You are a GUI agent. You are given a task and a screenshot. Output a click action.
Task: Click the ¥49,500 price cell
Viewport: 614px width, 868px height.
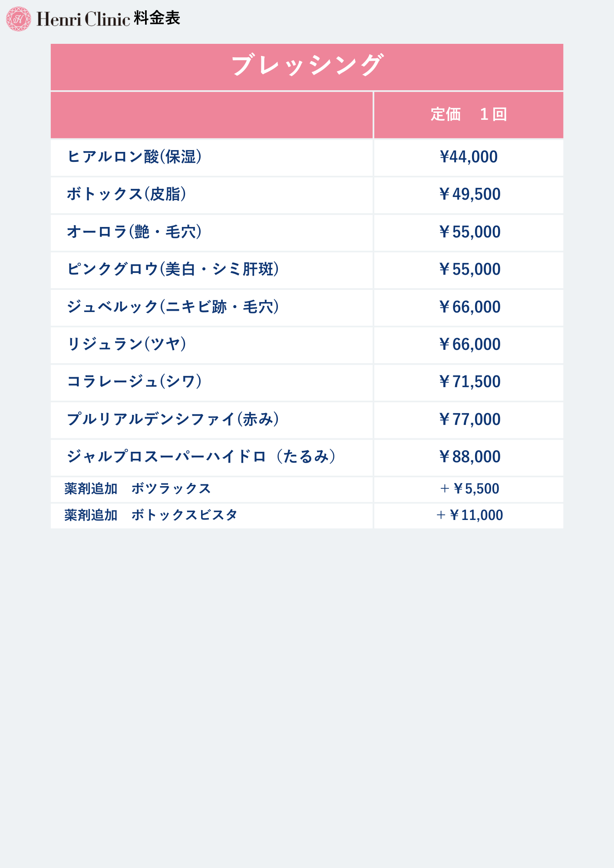click(x=469, y=194)
